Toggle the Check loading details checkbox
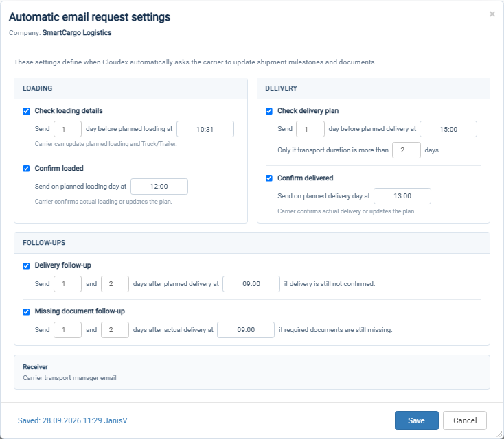Image resolution: width=504 pixels, height=439 pixels. pos(26,111)
